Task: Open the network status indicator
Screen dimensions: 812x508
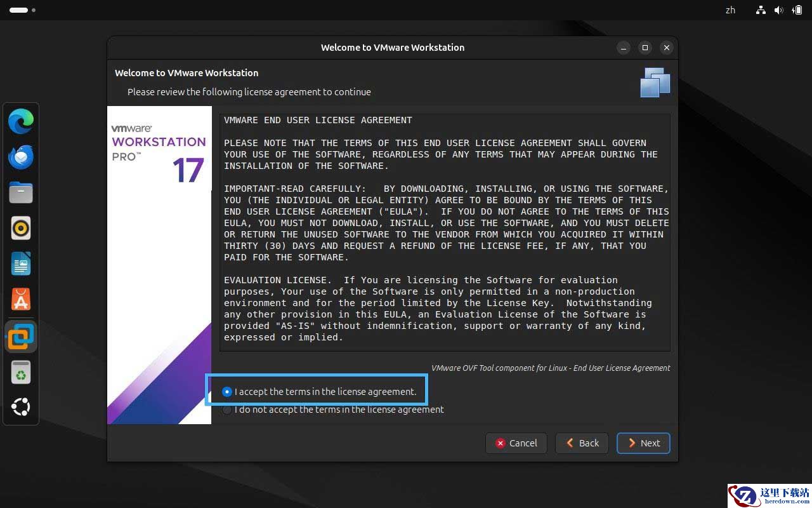Action: (x=761, y=10)
